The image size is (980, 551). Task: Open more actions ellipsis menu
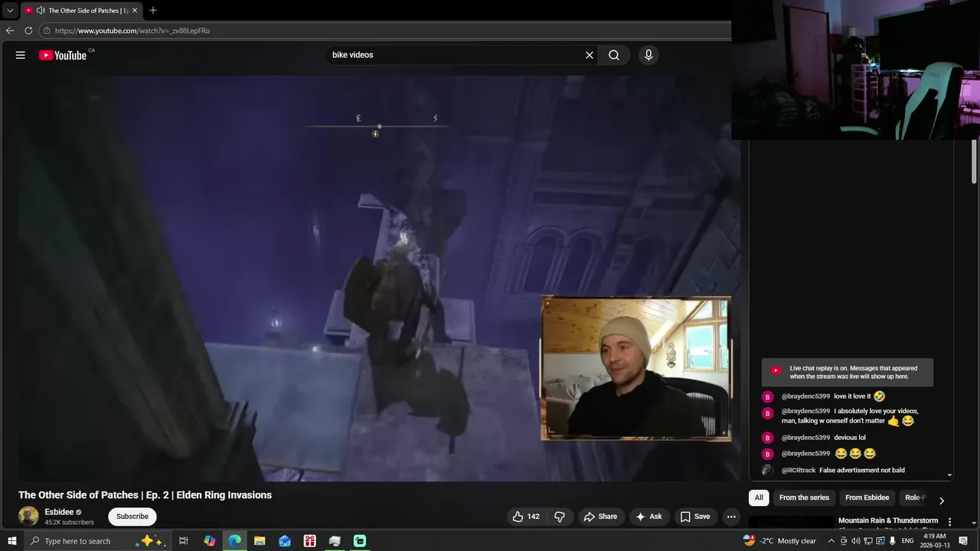click(731, 517)
